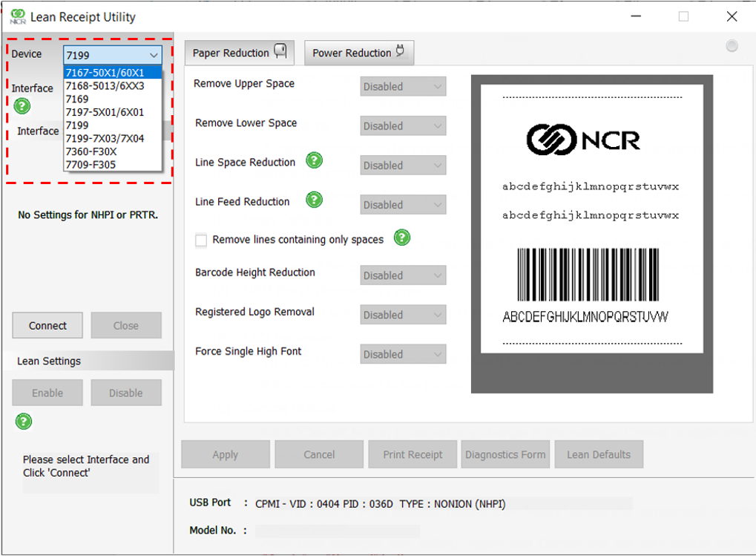Open the Device dropdown showing 7199
This screenshot has height=556, width=756.
pyautogui.click(x=113, y=55)
